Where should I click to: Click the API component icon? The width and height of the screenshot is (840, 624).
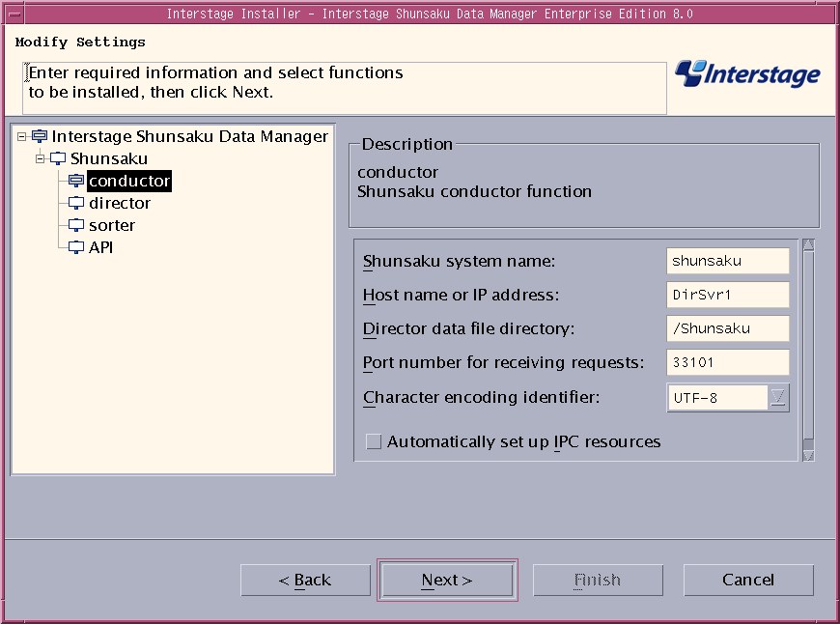tap(76, 247)
